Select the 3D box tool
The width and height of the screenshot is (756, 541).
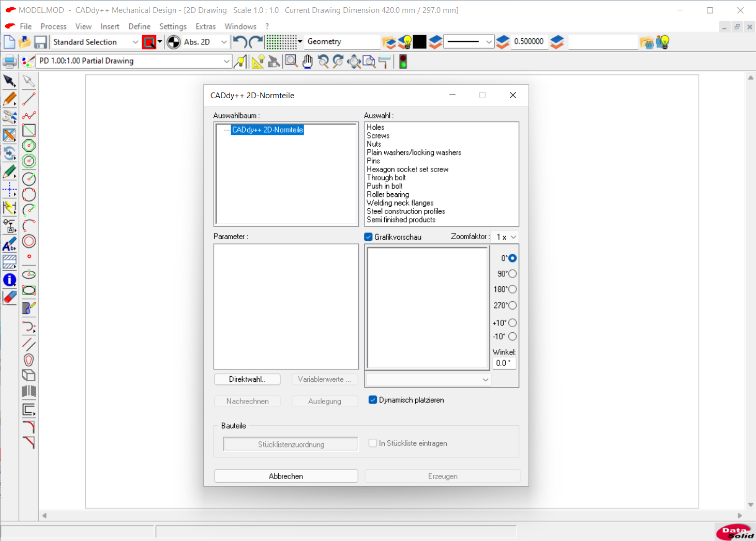tap(29, 375)
